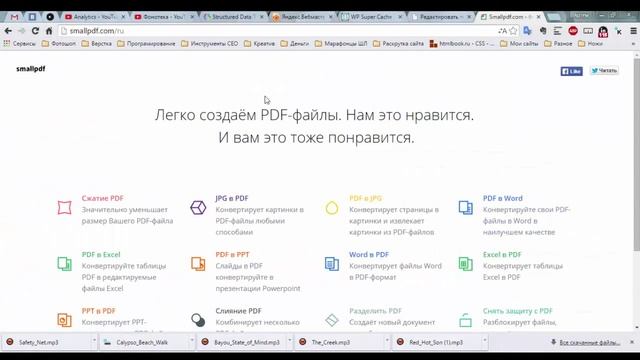The width and height of the screenshot is (640, 360).
Task: Open downloaded file Calypso_Beach_Walk
Action: pos(143,342)
